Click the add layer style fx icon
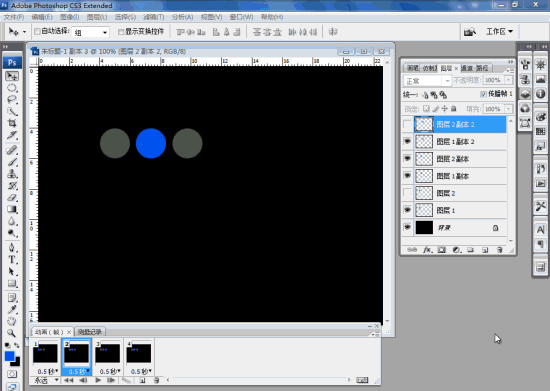This screenshot has width=550, height=391. [427, 250]
